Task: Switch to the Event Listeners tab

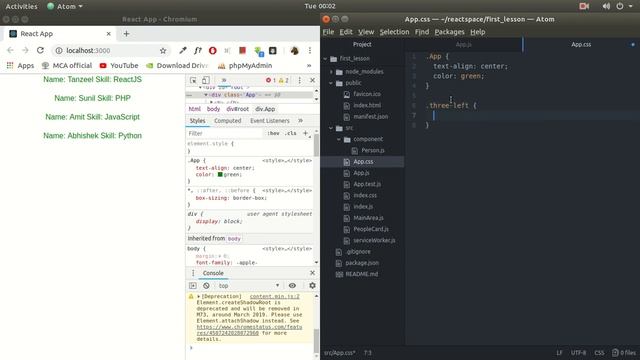Action: coord(270,121)
